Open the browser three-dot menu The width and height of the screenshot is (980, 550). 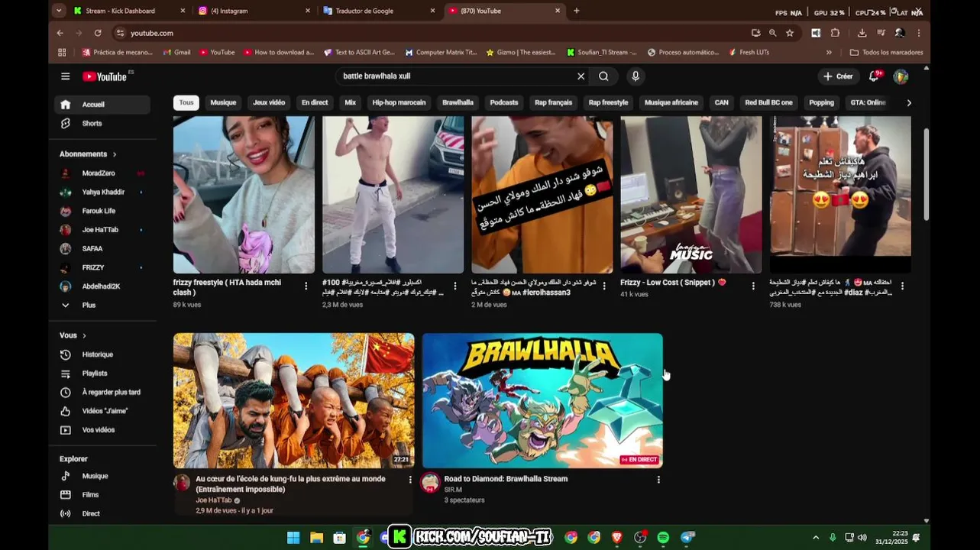919,33
